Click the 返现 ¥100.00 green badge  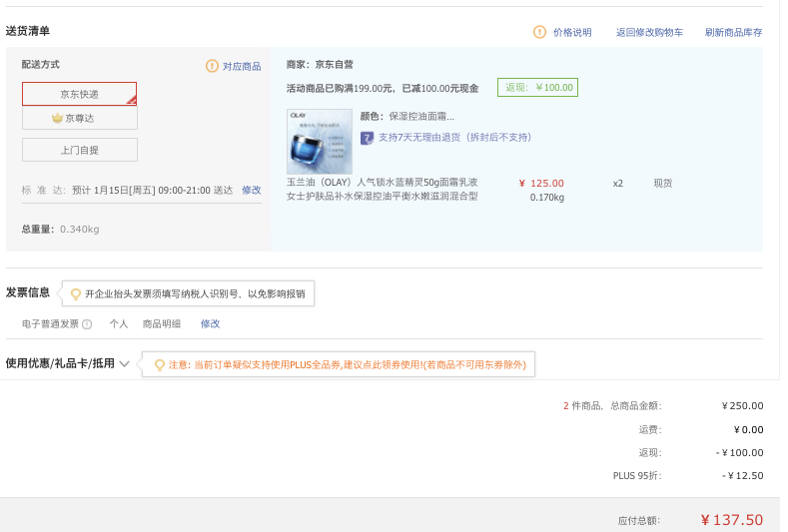537,88
